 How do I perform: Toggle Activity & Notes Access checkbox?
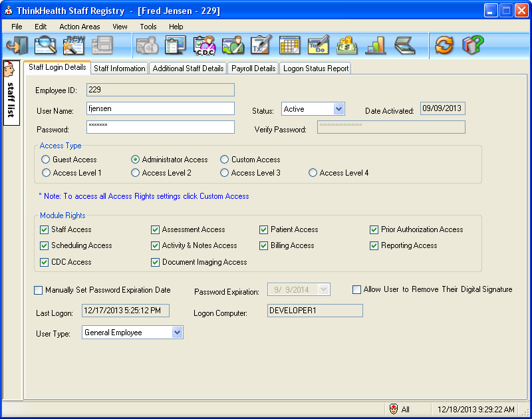click(x=155, y=245)
